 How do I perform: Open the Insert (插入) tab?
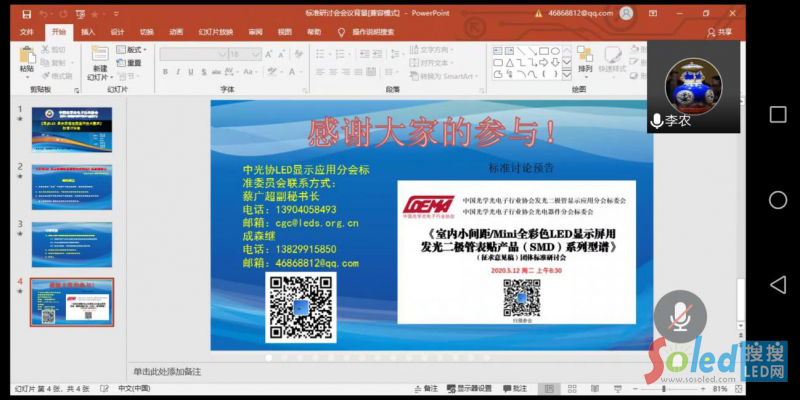tap(88, 32)
